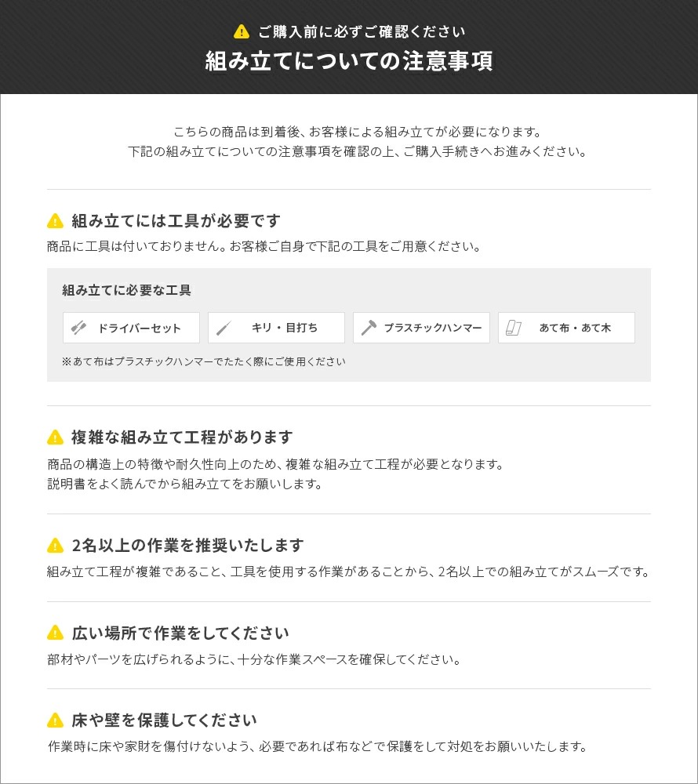Click the 床や壁を保護してください heading
This screenshot has width=698, height=784.
click(164, 720)
